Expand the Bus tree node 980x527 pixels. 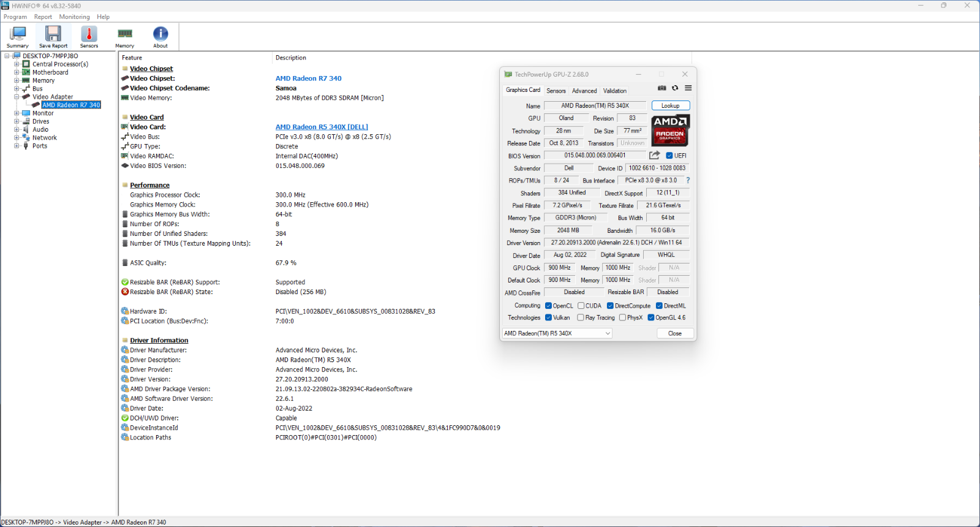[17, 88]
